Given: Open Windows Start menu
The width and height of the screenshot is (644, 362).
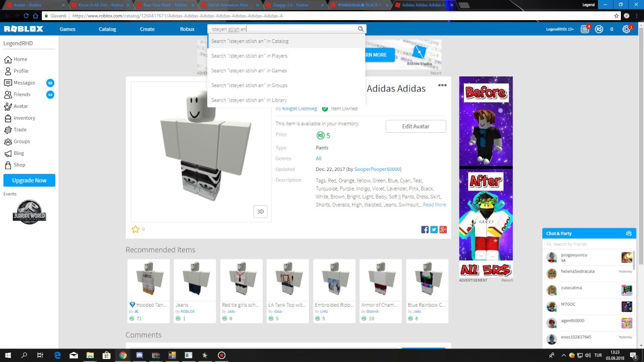Looking at the screenshot, I should click(x=8, y=355).
